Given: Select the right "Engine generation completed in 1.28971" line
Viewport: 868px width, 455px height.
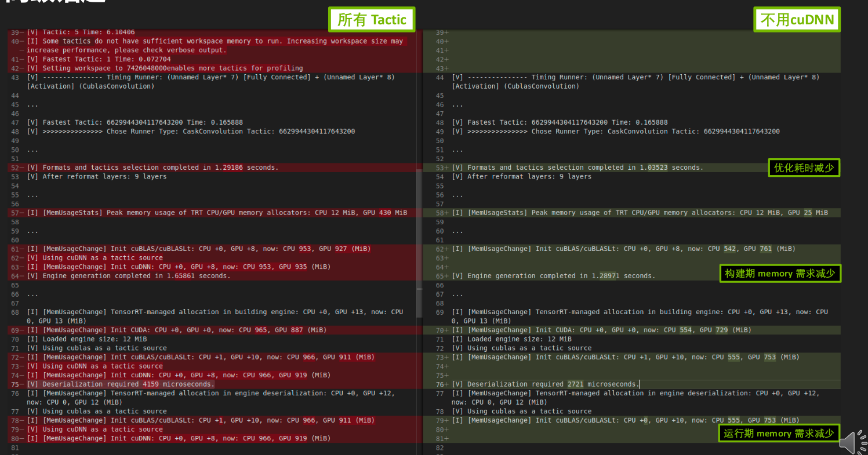Looking at the screenshot, I should pyautogui.click(x=553, y=276).
